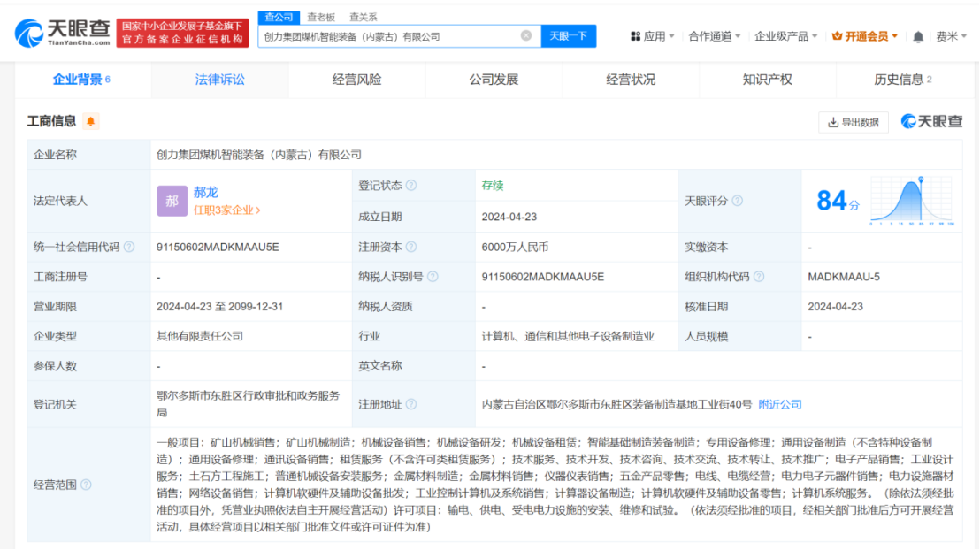The image size is (980, 550).
Task: Switch to the 法律诉讼 tab
Action: 220,80
